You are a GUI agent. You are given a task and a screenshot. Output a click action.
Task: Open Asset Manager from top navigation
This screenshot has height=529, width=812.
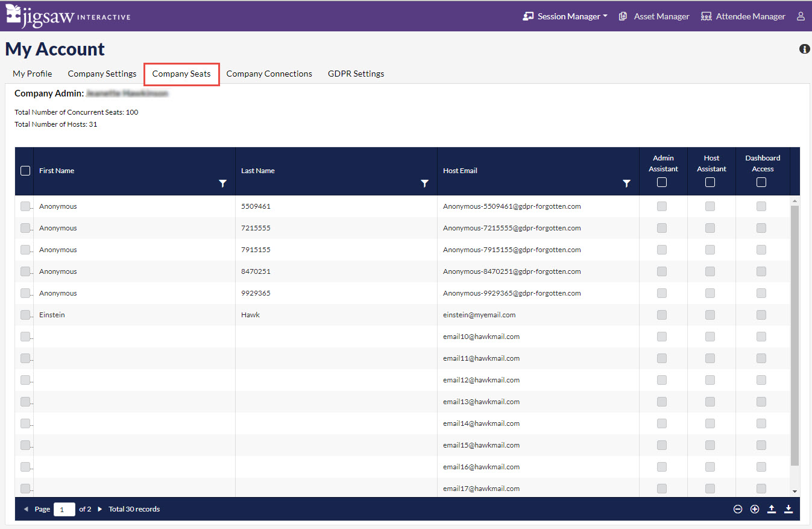(654, 16)
